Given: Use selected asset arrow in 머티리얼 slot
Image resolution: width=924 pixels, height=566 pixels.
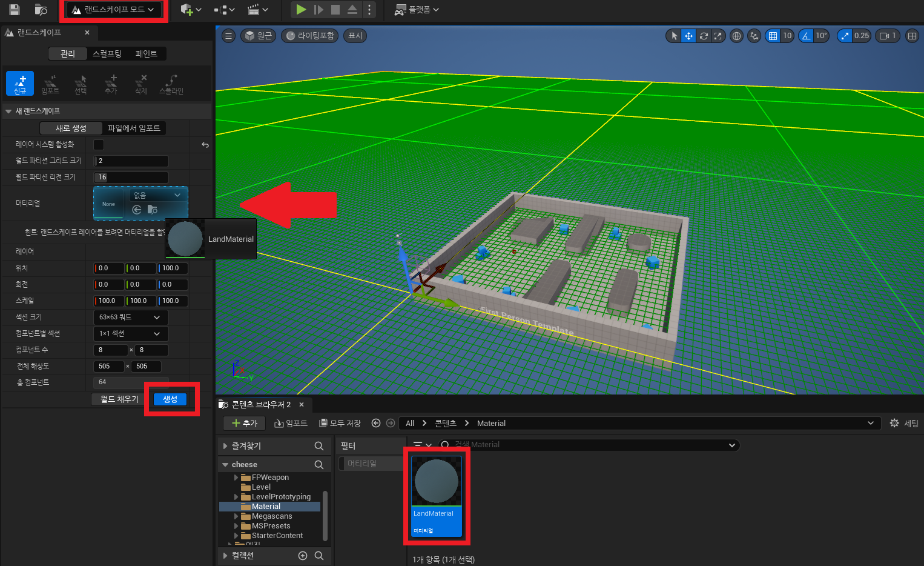Looking at the screenshot, I should pos(137,210).
